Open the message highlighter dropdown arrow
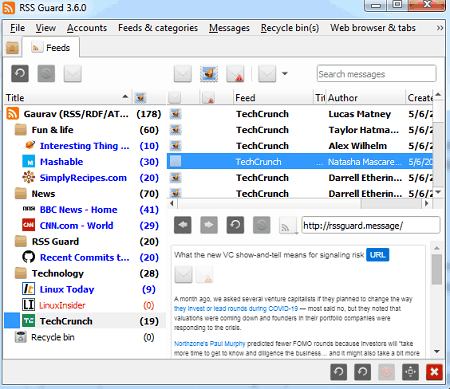The width and height of the screenshot is (450, 389). click(x=285, y=73)
